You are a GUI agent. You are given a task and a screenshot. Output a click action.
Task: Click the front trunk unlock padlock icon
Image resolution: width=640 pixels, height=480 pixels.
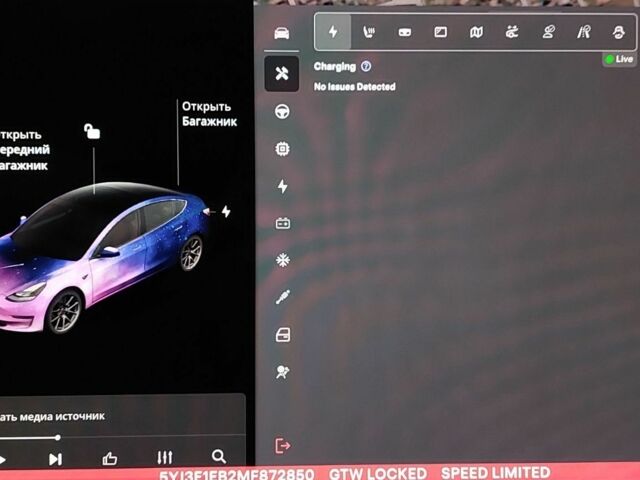(x=92, y=131)
